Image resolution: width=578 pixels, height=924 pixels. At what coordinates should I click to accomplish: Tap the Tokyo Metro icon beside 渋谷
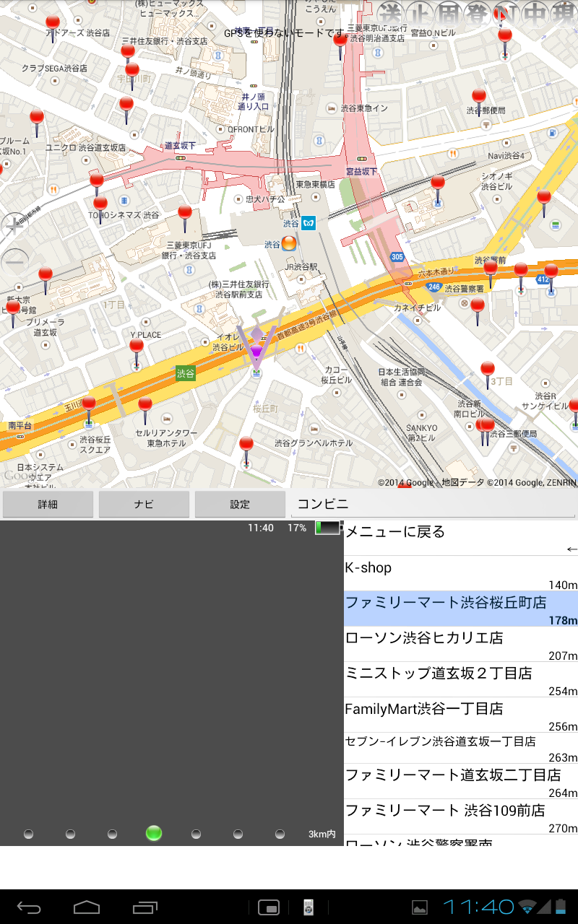coord(309,223)
